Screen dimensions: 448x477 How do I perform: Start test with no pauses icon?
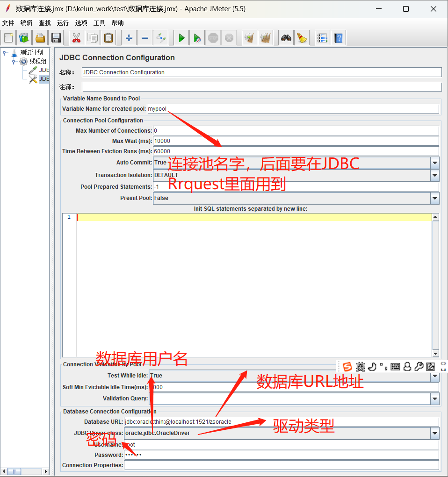coord(197,38)
